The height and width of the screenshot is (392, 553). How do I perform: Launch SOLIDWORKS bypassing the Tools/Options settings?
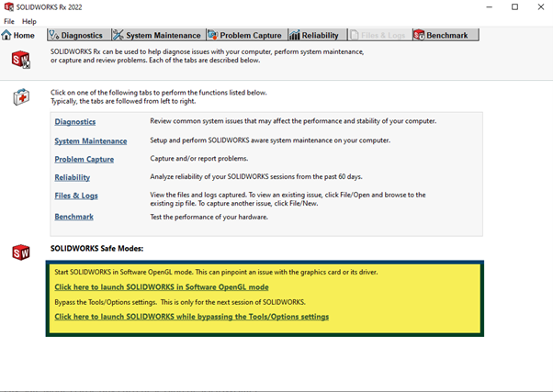click(x=191, y=317)
